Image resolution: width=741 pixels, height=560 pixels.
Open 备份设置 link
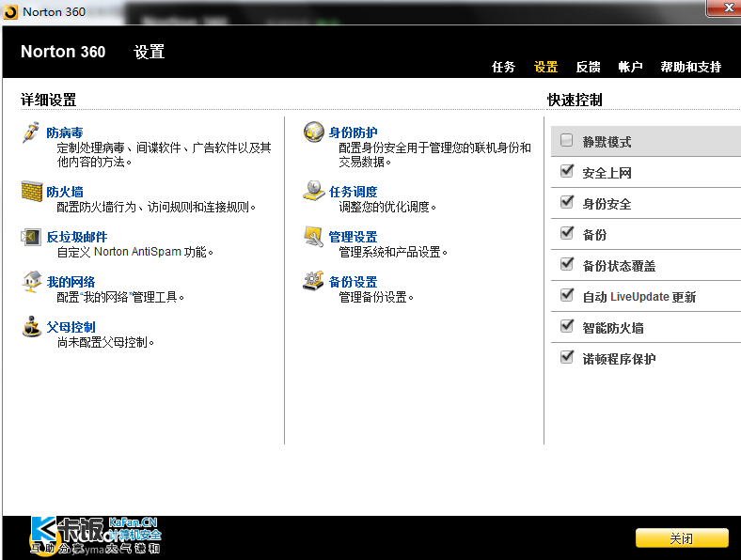(x=353, y=282)
